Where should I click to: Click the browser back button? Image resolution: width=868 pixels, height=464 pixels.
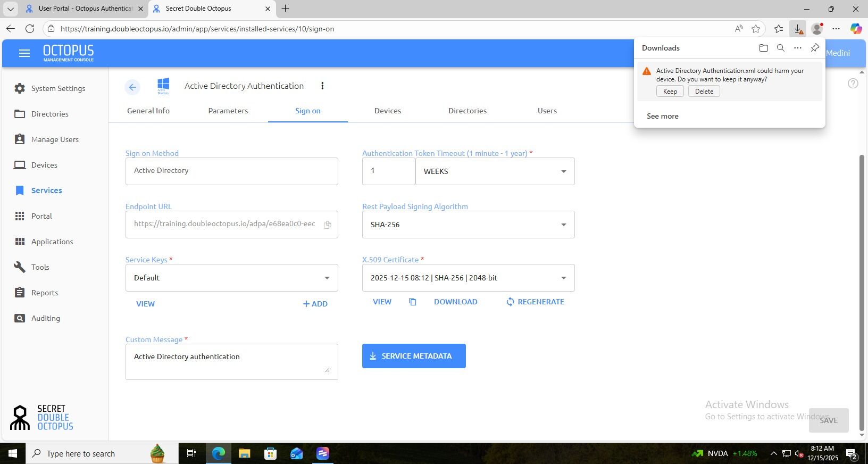click(11, 29)
